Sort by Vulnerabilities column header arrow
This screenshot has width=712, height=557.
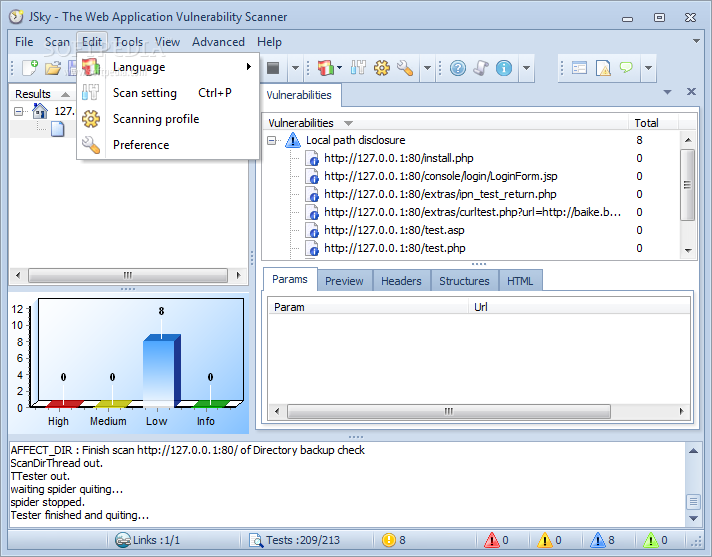point(348,123)
